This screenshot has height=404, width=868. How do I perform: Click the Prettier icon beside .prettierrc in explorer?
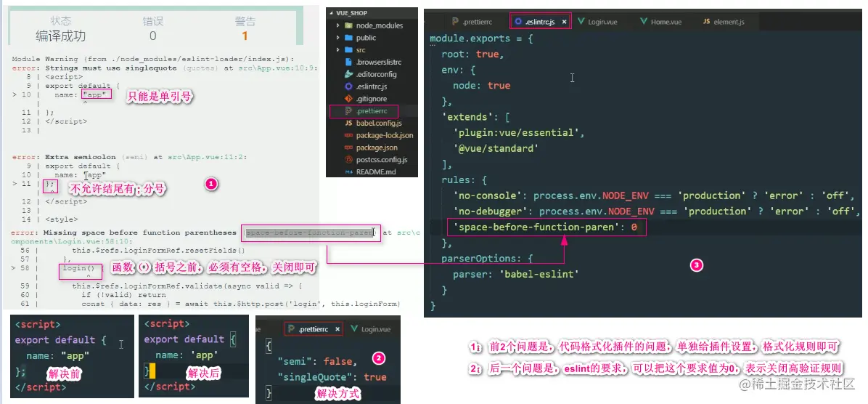(x=348, y=111)
